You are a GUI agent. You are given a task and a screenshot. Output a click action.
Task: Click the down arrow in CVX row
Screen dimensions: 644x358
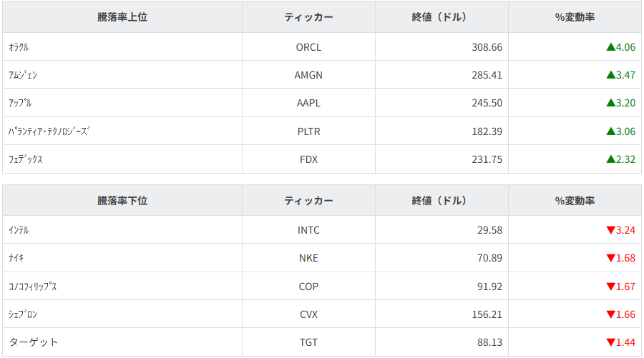(610, 314)
